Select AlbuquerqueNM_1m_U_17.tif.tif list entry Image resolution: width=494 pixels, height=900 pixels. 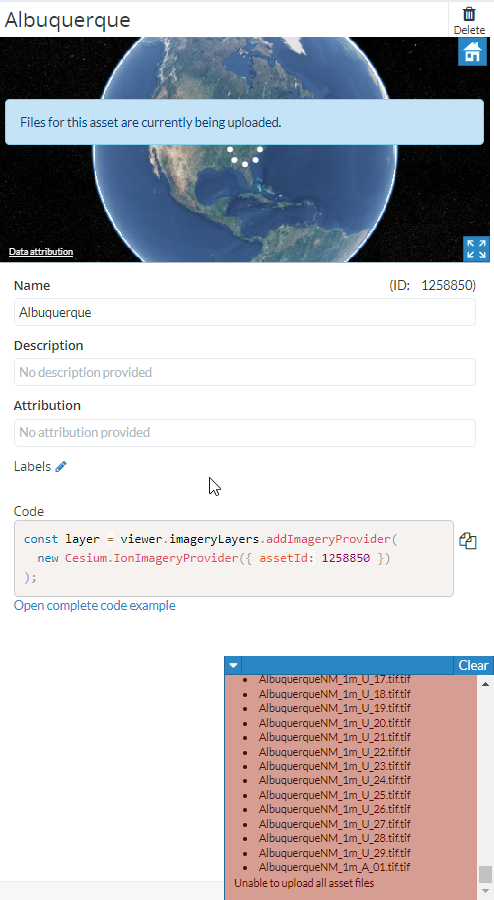[x=334, y=680]
